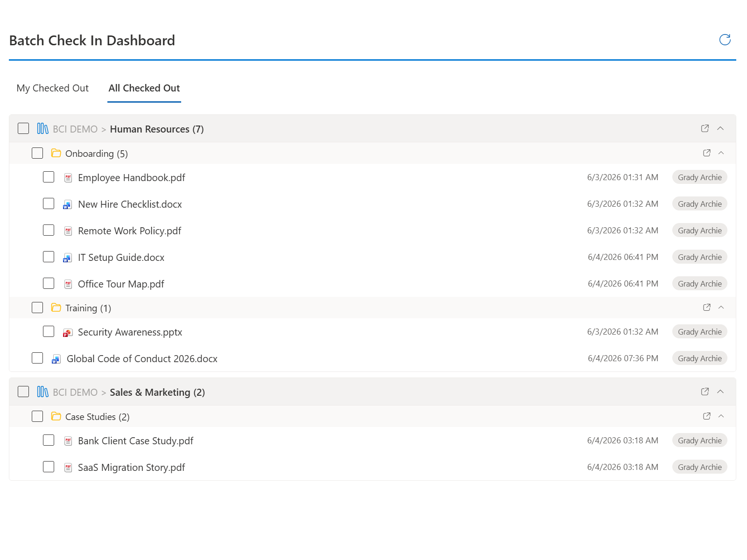
Task: Open Employee Handbook.pdf file name
Action: pyautogui.click(x=132, y=178)
